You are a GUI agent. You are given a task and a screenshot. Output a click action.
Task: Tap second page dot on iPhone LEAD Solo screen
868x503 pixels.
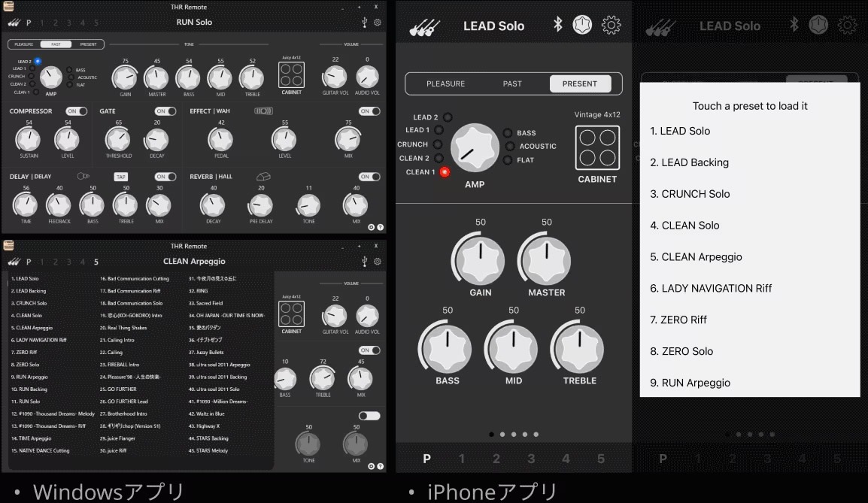tap(502, 435)
